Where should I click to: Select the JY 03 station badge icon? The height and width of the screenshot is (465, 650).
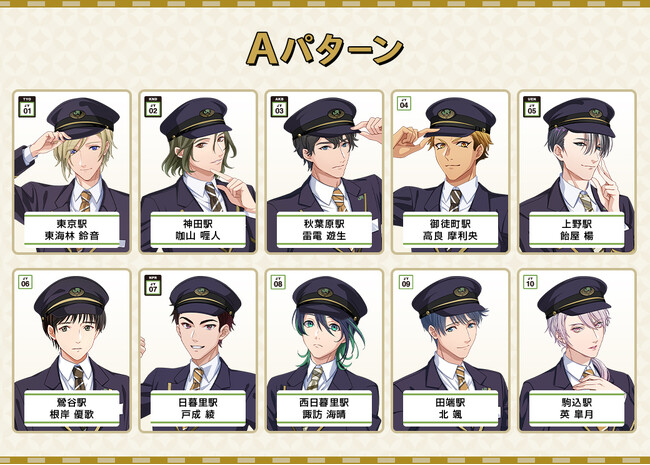pos(279,107)
